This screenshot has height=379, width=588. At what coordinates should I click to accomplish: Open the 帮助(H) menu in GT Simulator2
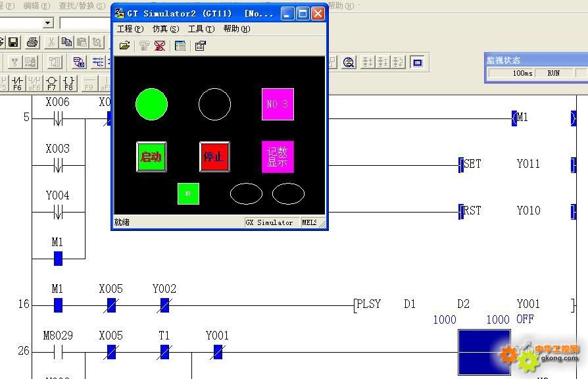pyautogui.click(x=237, y=29)
